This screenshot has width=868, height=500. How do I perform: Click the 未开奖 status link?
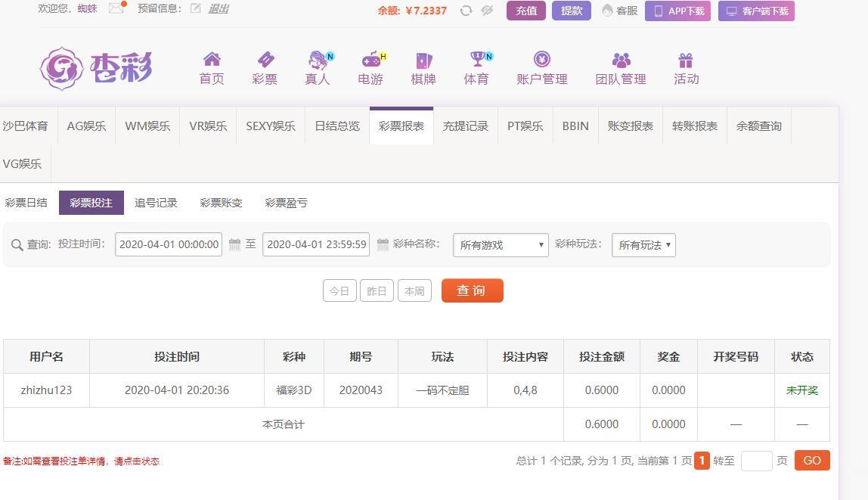pyautogui.click(x=801, y=390)
